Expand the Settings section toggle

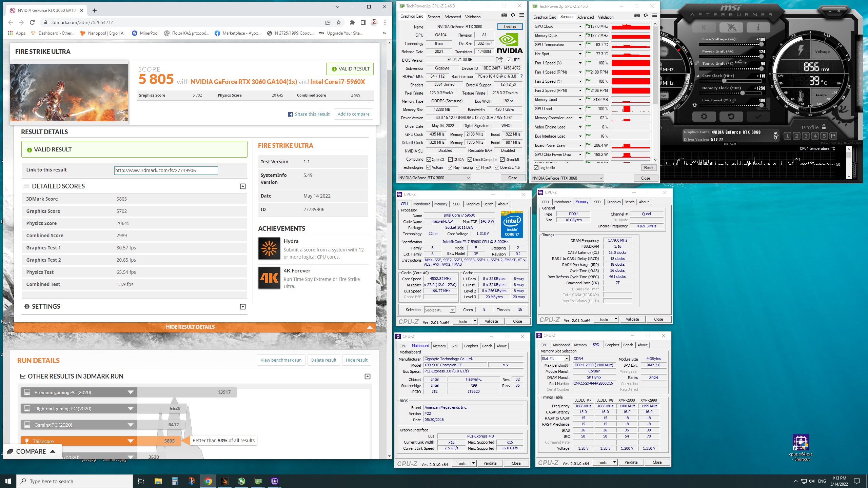(243, 307)
